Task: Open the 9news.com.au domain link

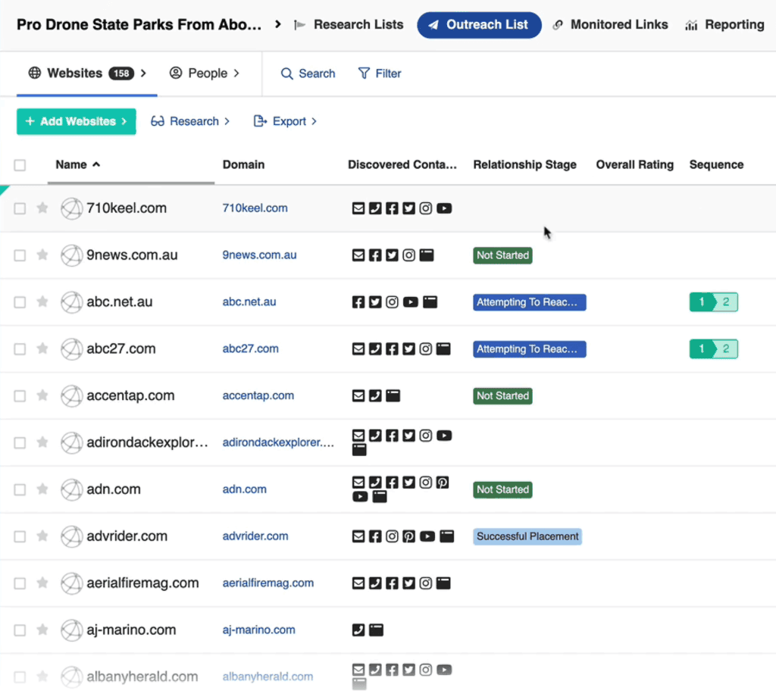Action: [x=259, y=255]
